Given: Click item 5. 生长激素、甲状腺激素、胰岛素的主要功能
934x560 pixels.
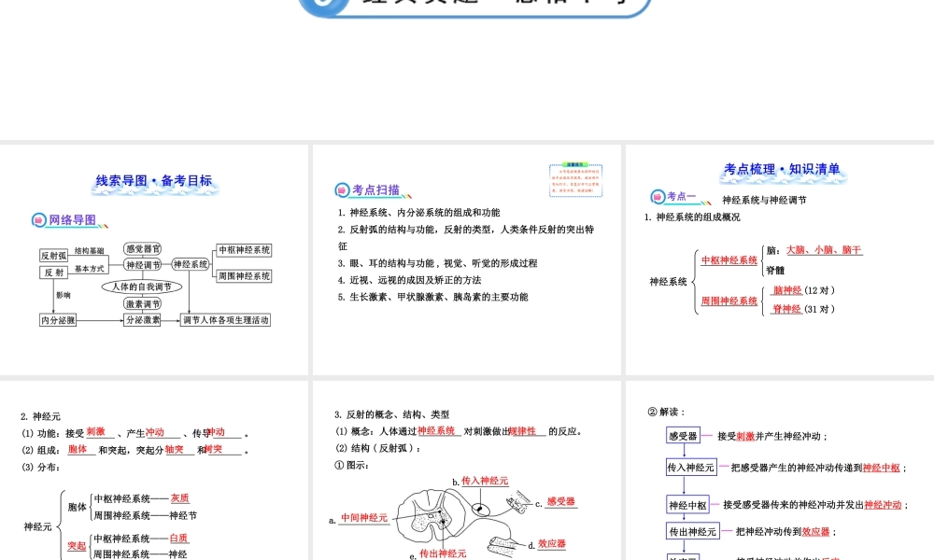Looking at the screenshot, I should (x=432, y=297).
